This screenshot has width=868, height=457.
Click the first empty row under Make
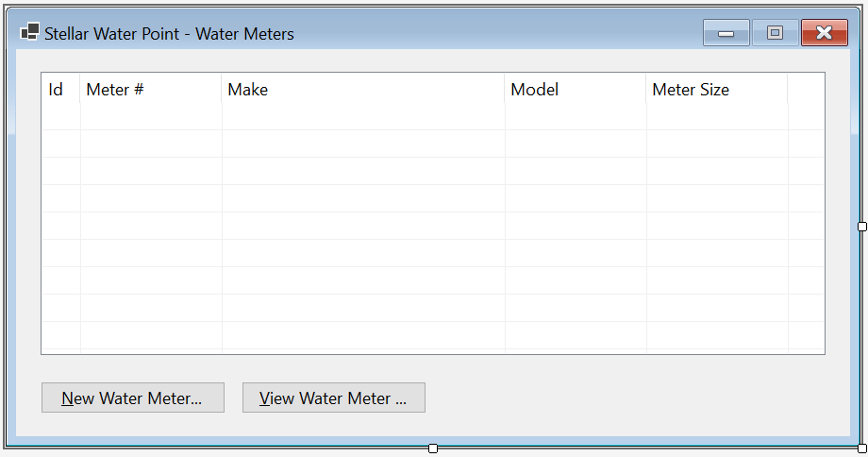tap(363, 117)
